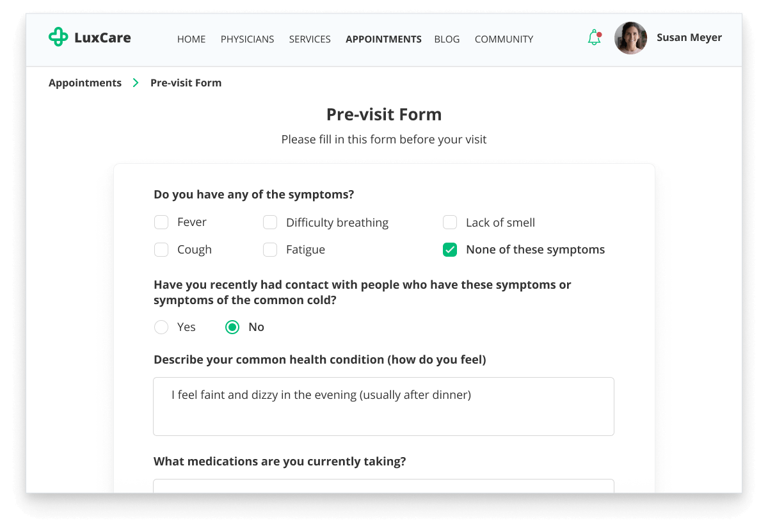Click the breadcrumb chevron arrow
Image resolution: width=768 pixels, height=532 pixels.
coord(136,83)
